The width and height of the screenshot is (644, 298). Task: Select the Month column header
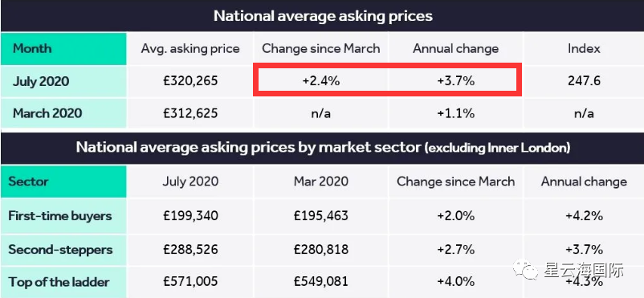tap(32, 48)
